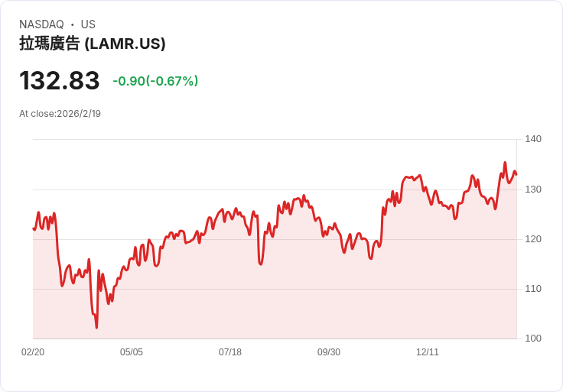Click the 120 y-axis price label
This screenshot has height=392, width=563.
pyautogui.click(x=533, y=239)
